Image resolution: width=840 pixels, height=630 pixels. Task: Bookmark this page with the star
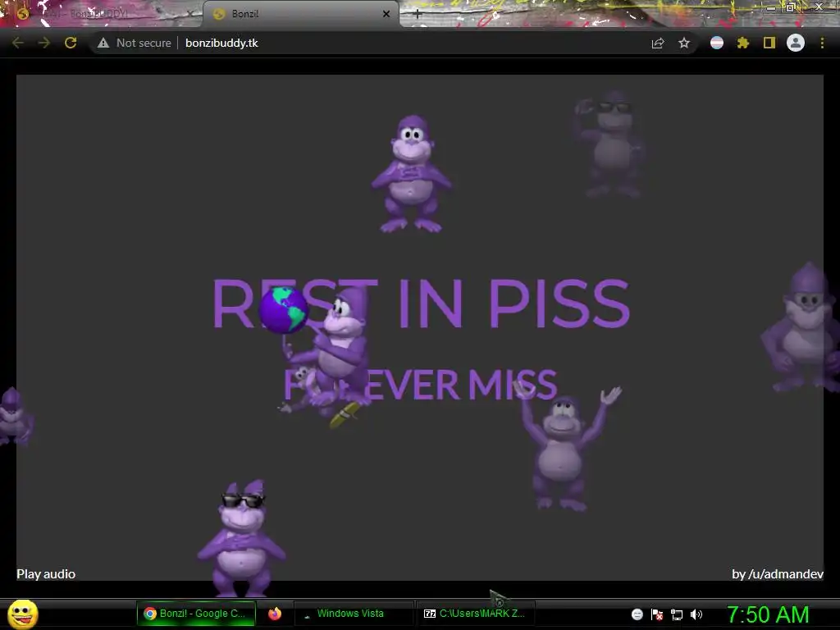click(x=684, y=43)
